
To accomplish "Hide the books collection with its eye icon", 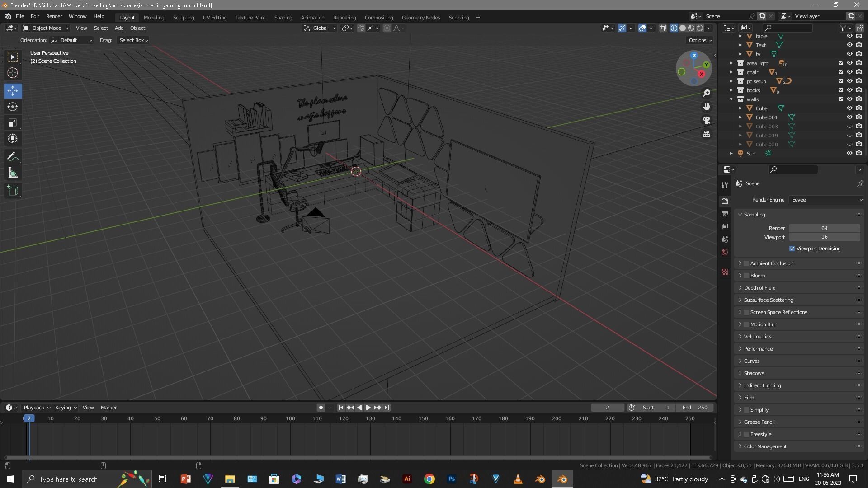I will pyautogui.click(x=849, y=90).
